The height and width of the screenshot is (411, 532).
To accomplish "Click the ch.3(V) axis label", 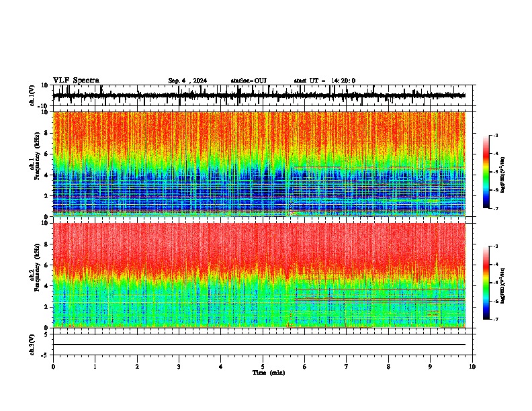I will pyautogui.click(x=32, y=345).
